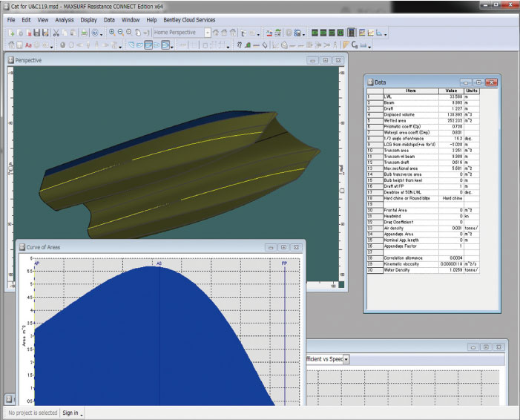Expand the render toolbar overflow arrow
The height and width of the screenshot is (420, 520).
[120, 46]
